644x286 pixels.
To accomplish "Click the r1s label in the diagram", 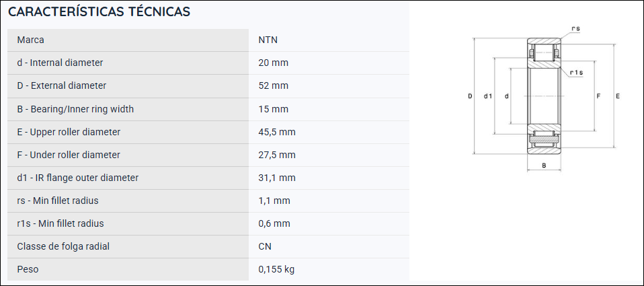I will (577, 73).
